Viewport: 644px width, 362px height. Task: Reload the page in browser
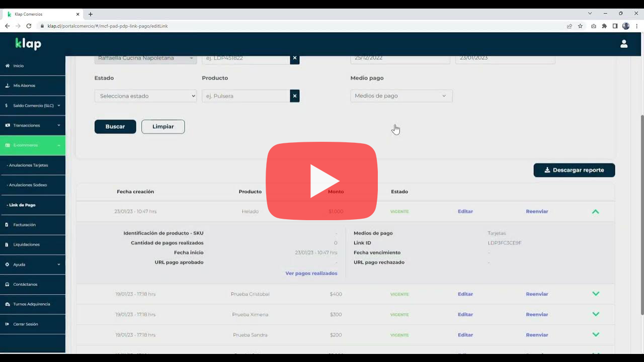click(x=29, y=26)
